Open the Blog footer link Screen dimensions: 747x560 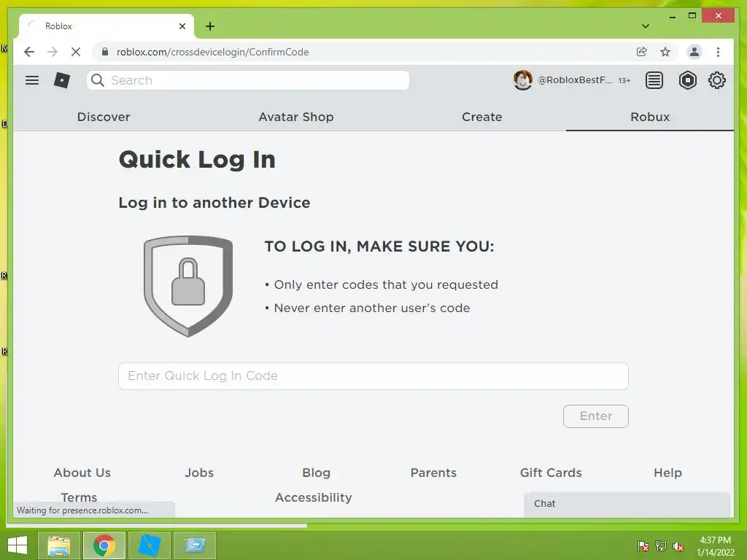pos(317,472)
